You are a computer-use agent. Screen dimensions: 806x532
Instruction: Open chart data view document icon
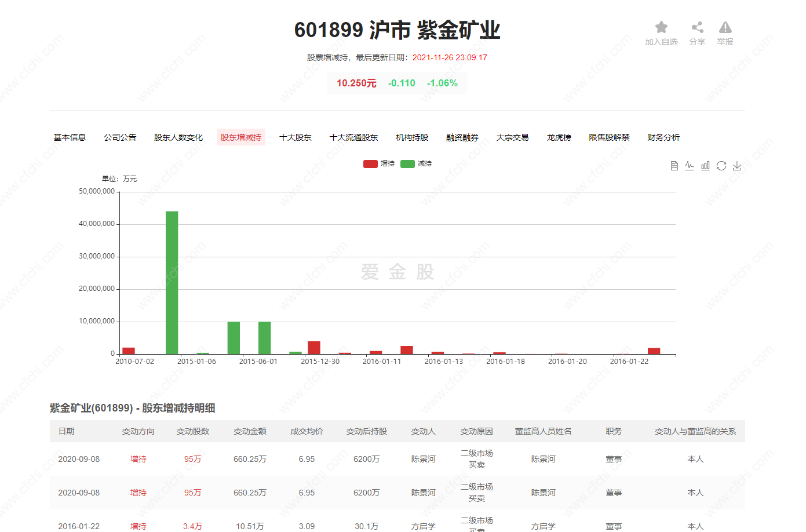(674, 166)
